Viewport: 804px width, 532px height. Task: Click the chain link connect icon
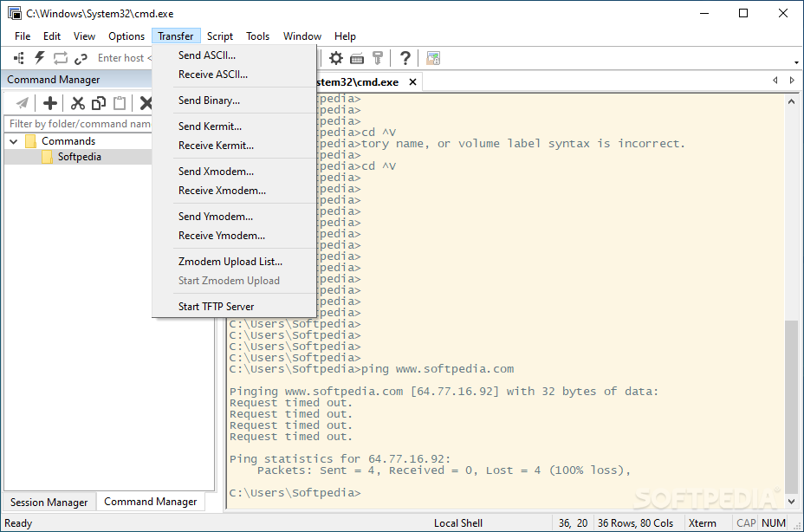[x=81, y=58]
